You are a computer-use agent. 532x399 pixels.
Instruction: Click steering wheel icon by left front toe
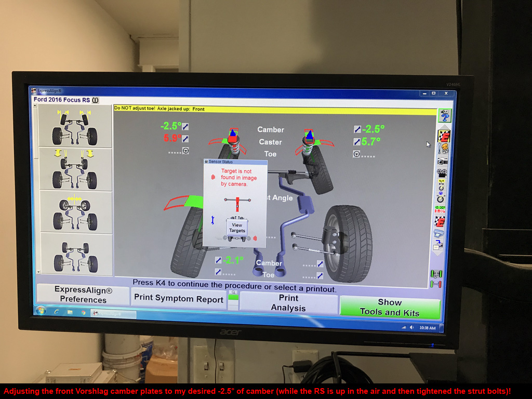coord(185,151)
